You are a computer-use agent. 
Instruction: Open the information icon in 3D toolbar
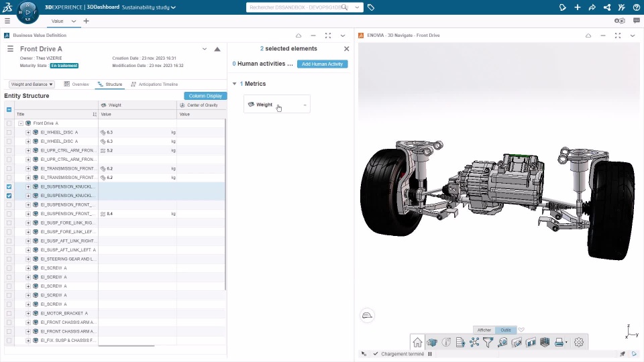click(x=446, y=343)
